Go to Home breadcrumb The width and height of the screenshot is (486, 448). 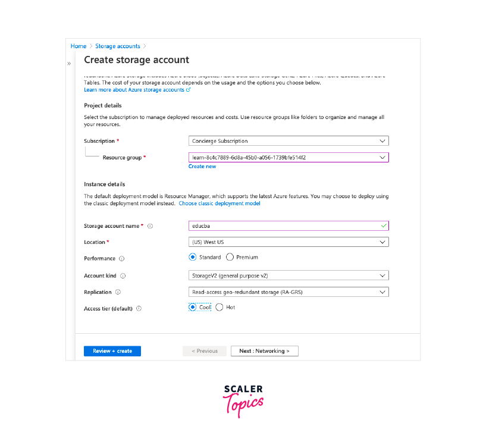(x=78, y=46)
